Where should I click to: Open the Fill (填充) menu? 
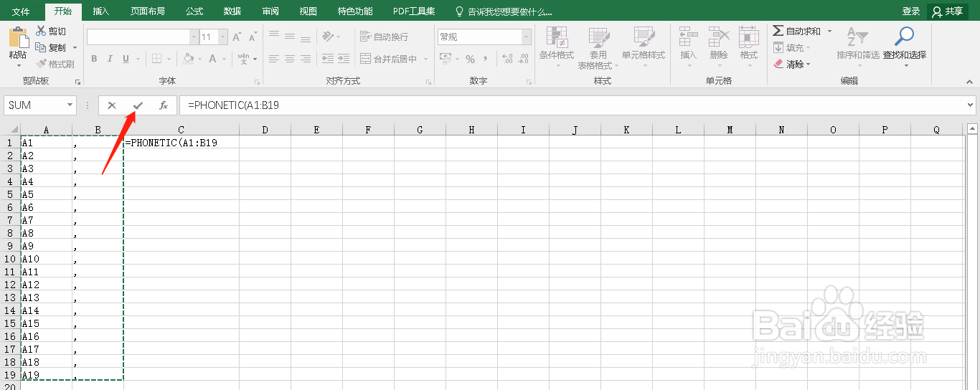coord(791,47)
